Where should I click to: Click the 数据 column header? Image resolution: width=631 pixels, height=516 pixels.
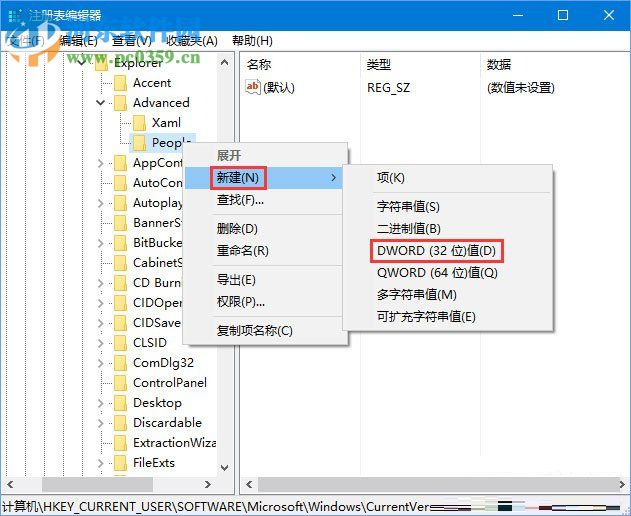[x=499, y=64]
